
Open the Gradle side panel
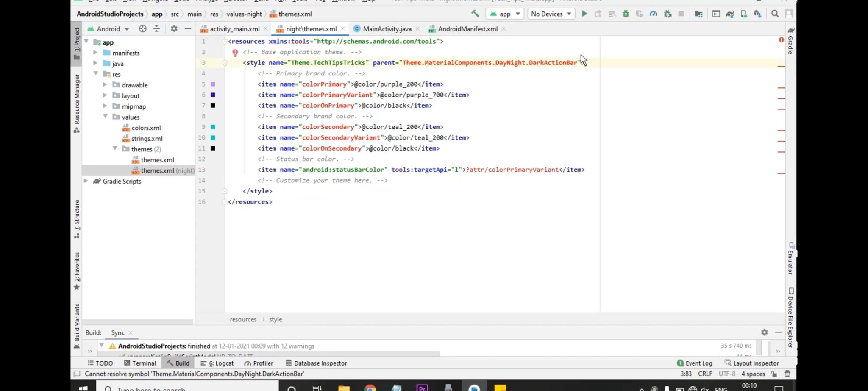791,41
